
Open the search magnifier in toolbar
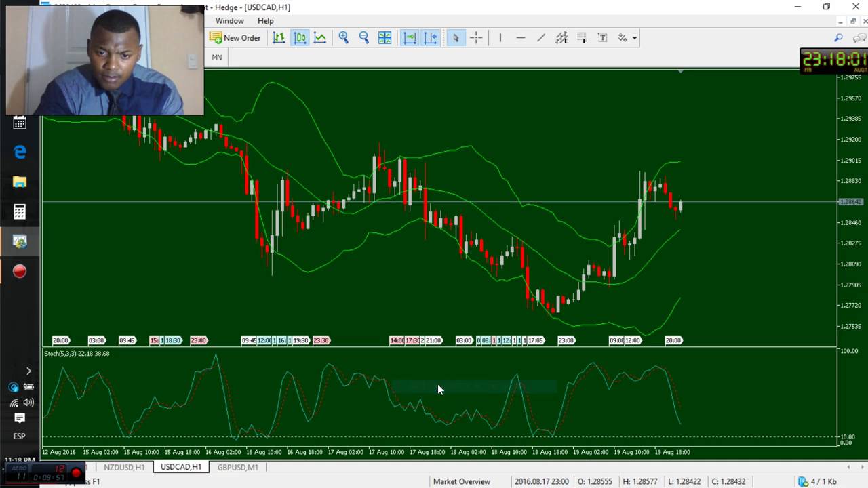click(x=839, y=38)
